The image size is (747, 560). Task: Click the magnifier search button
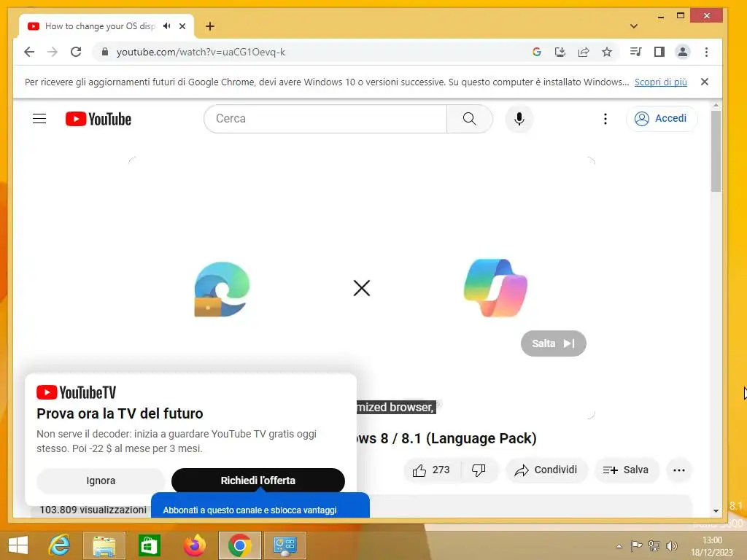(470, 119)
